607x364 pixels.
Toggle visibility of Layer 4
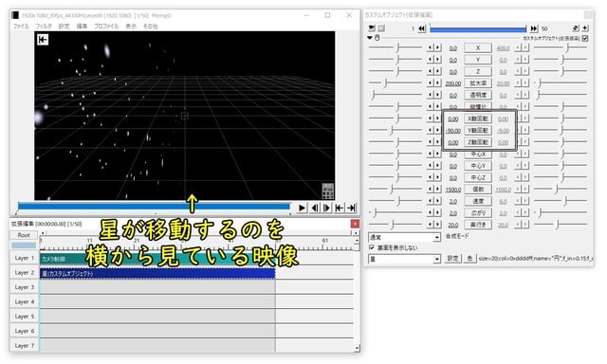24,301
